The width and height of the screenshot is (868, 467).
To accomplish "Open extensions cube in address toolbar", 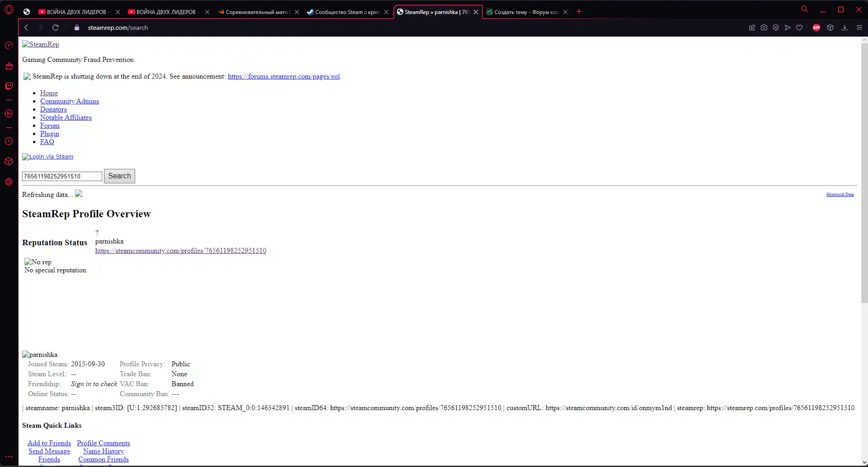I will pyautogui.click(x=830, y=28).
